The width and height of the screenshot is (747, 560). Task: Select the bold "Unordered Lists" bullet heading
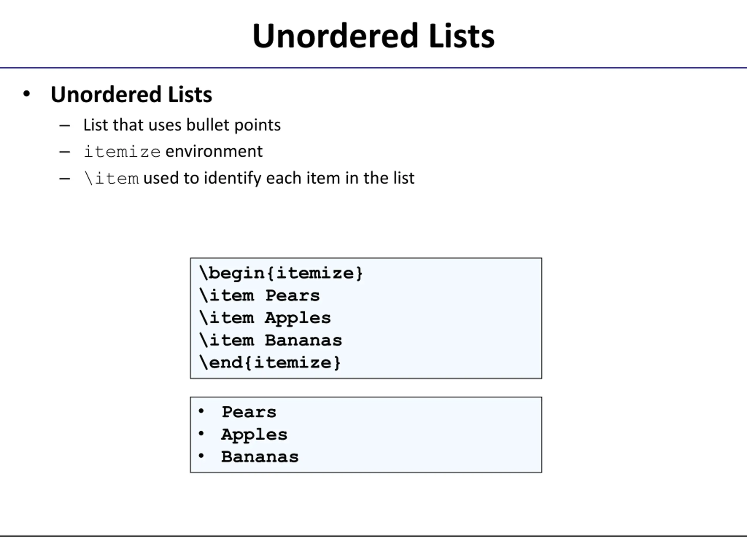(x=131, y=94)
